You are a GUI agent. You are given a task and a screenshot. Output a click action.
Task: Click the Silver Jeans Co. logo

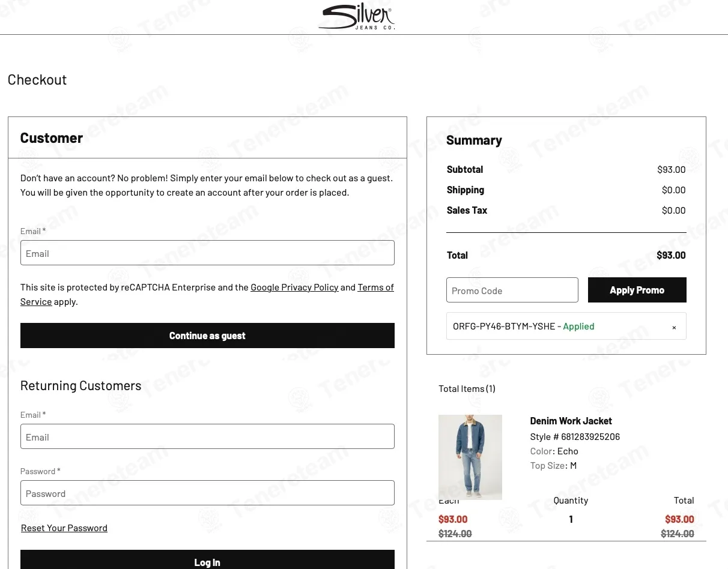[357, 17]
